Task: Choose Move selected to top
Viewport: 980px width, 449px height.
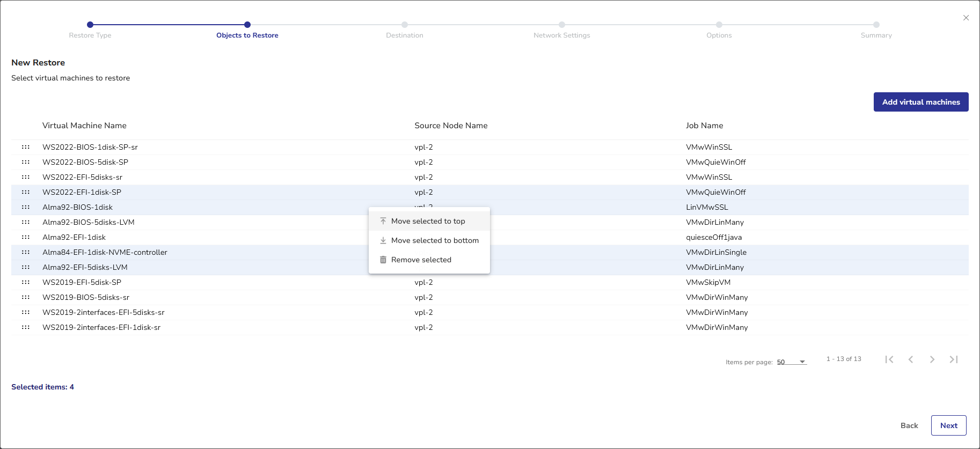Action: click(x=428, y=221)
